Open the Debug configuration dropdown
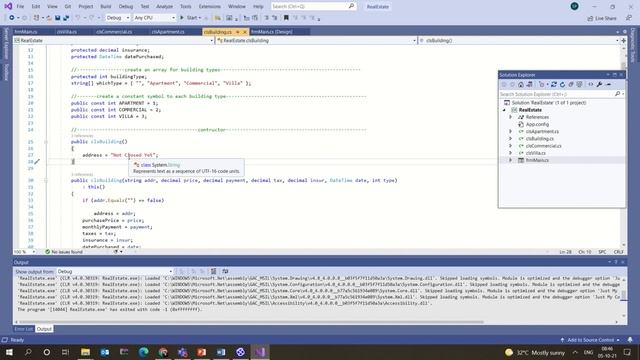The image size is (640, 360). tap(118, 18)
